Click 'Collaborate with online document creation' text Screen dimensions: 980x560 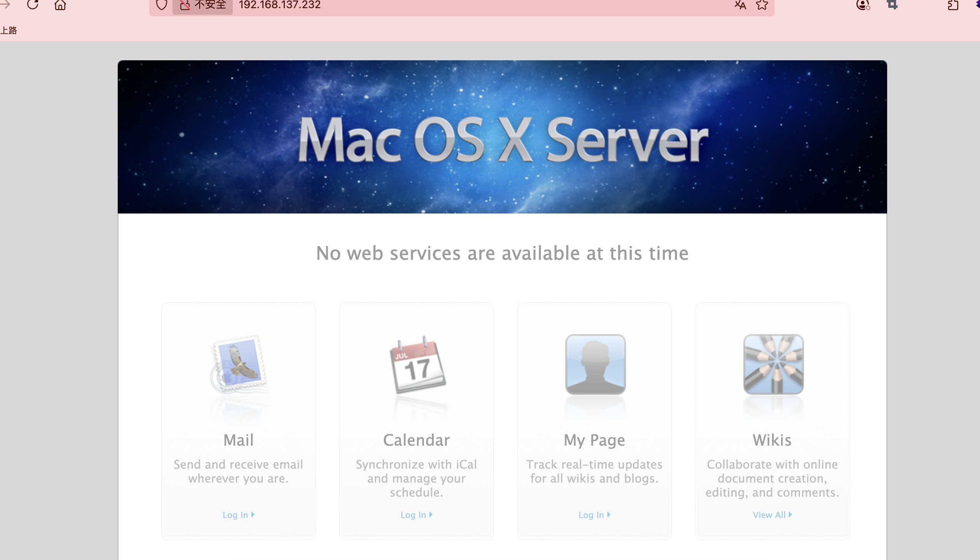[772, 478]
